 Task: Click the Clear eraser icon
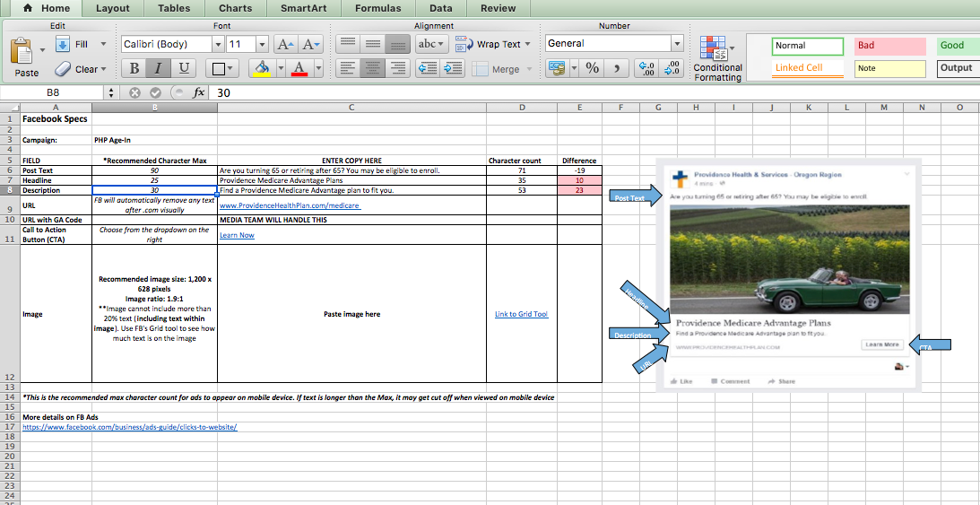(x=63, y=69)
